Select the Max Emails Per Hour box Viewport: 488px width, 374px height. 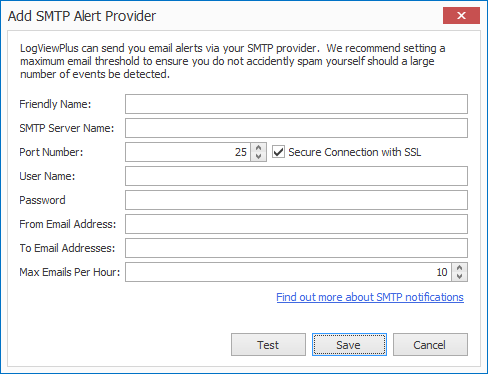pyautogui.click(x=288, y=272)
